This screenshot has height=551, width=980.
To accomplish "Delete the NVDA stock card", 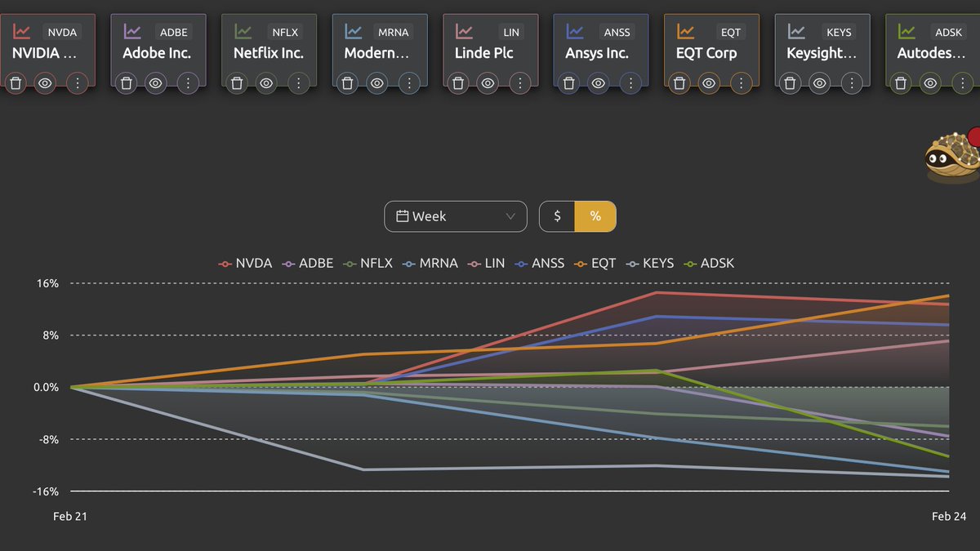I will (16, 83).
